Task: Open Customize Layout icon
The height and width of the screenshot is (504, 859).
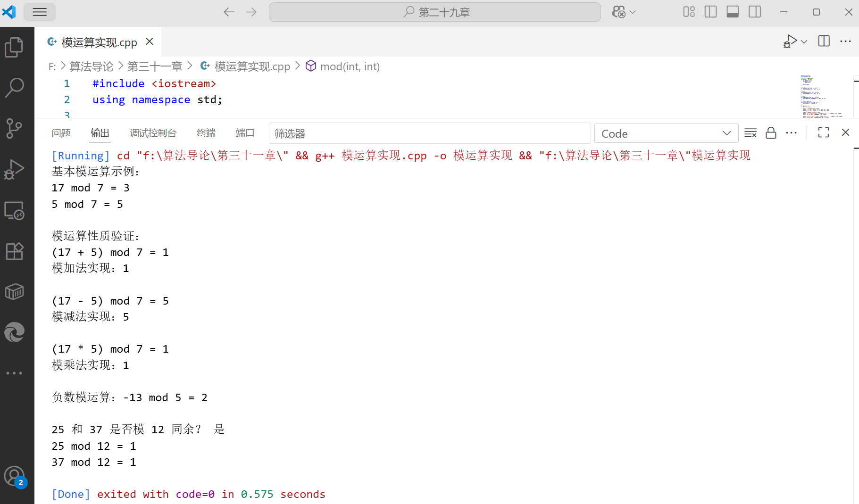Action: 689,12
